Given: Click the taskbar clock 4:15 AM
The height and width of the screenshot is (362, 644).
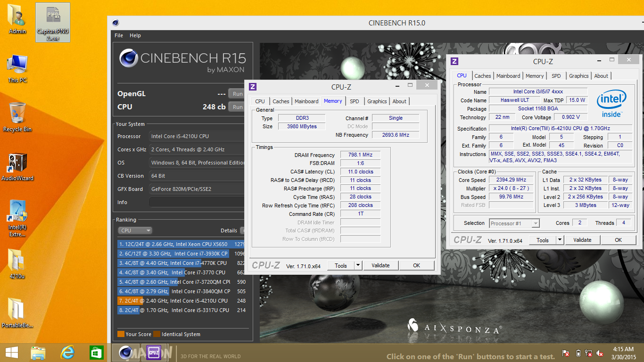Looking at the screenshot, I should coord(623,349).
